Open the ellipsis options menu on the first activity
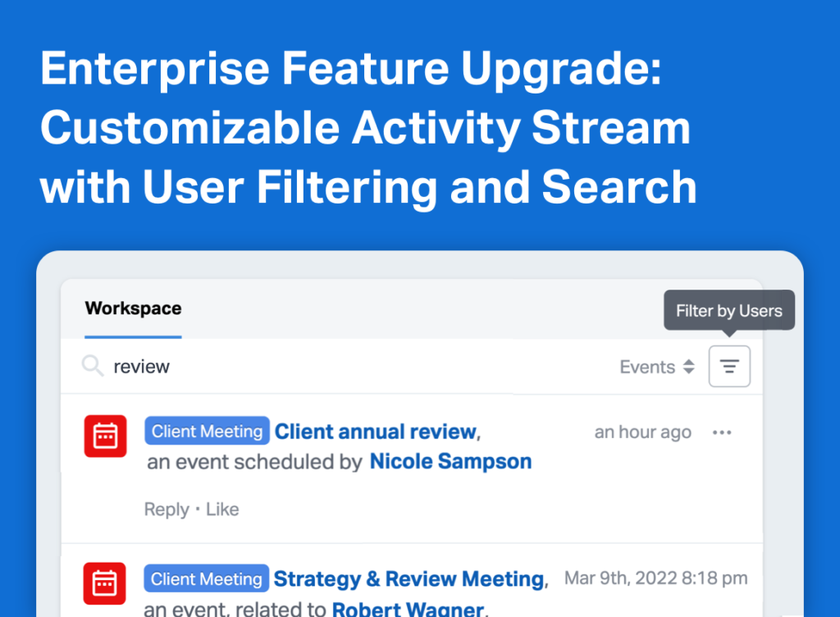Image resolution: width=840 pixels, height=617 pixels. 722,432
